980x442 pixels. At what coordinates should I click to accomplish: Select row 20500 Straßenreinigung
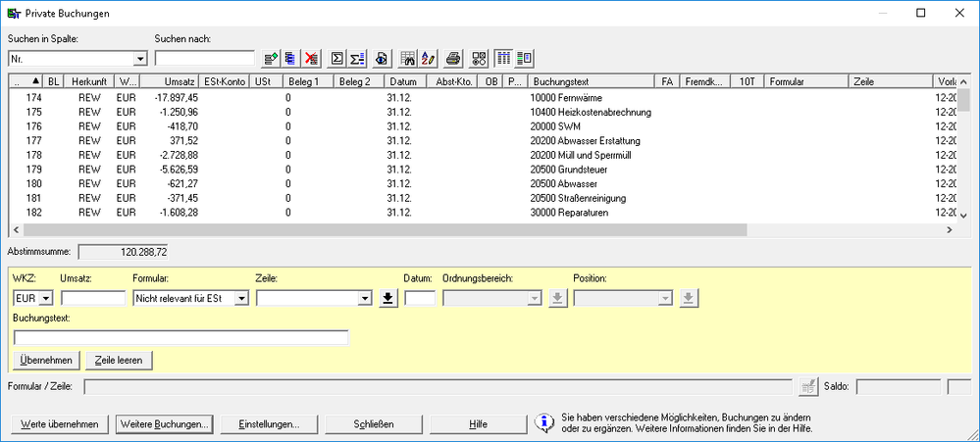tap(483, 198)
